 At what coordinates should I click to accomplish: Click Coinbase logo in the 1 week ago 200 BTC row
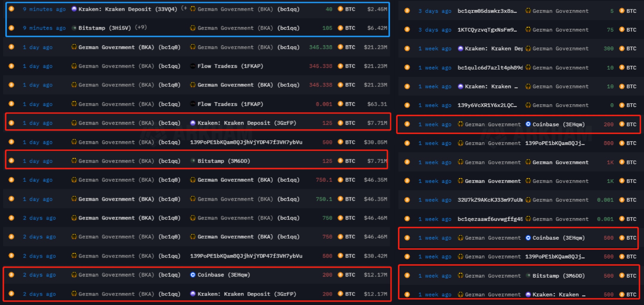coord(528,124)
